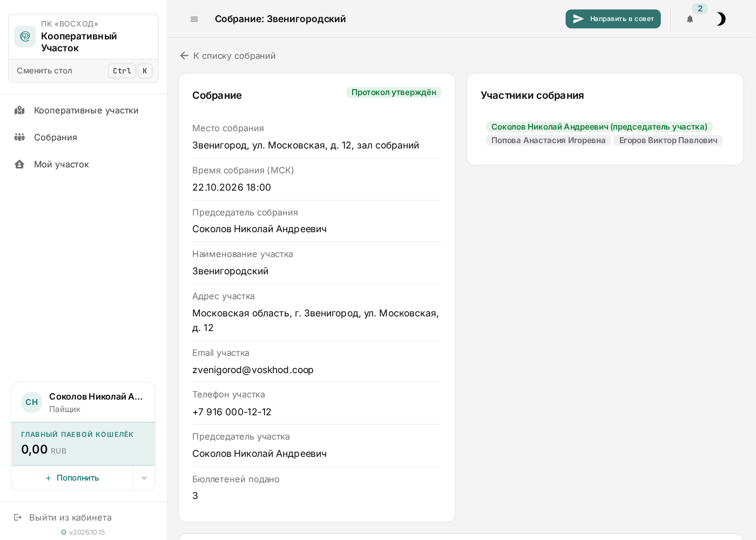756x540 pixels.
Task: Click participant Егоров Виктор Павлович chip
Action: (x=668, y=140)
